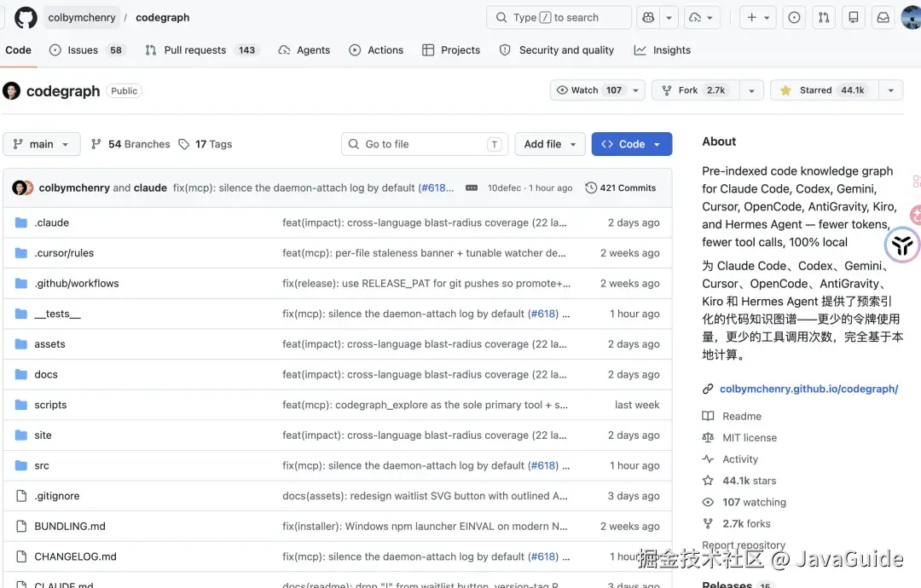Viewport: 921px width, 588px height.
Task: Click the Type / to search box
Action: (x=559, y=18)
